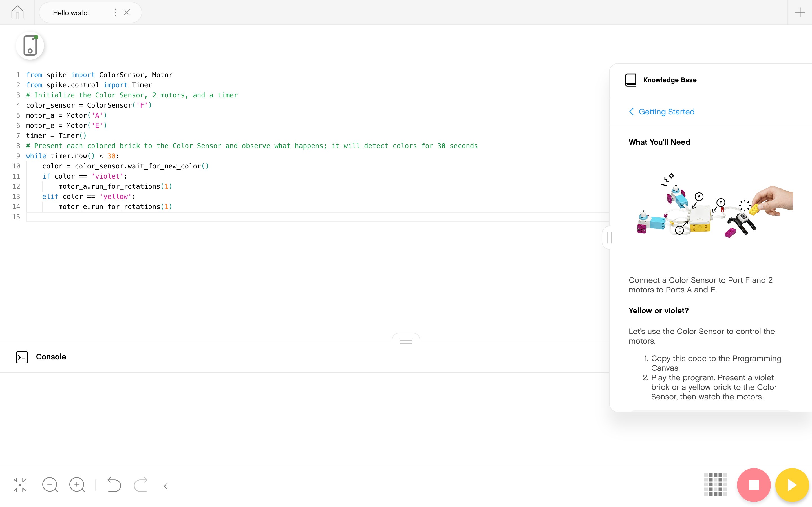Viewport: 812px width, 507px height.
Task: Add a new project tab
Action: [800, 13]
